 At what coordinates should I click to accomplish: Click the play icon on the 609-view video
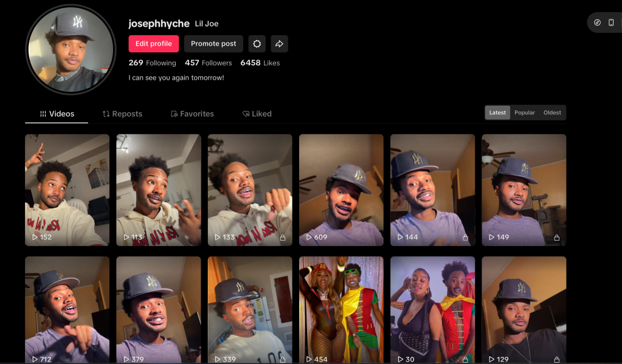309,237
